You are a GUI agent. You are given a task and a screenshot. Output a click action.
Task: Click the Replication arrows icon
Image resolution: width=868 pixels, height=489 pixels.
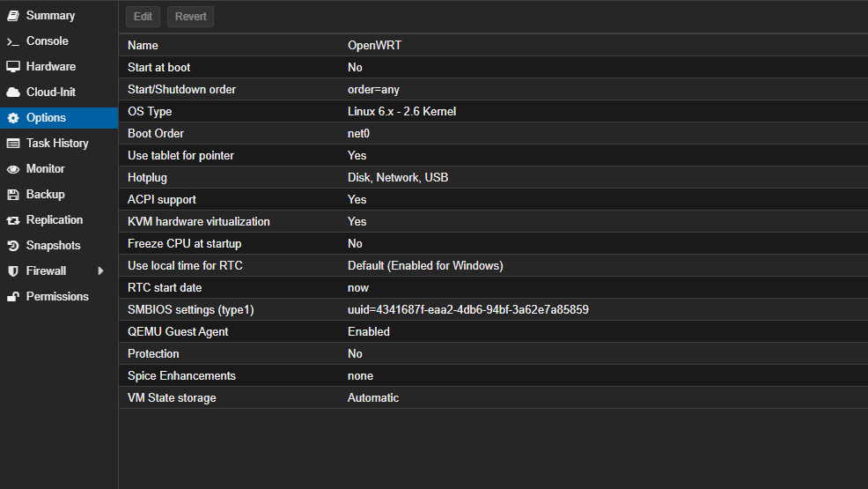13,220
